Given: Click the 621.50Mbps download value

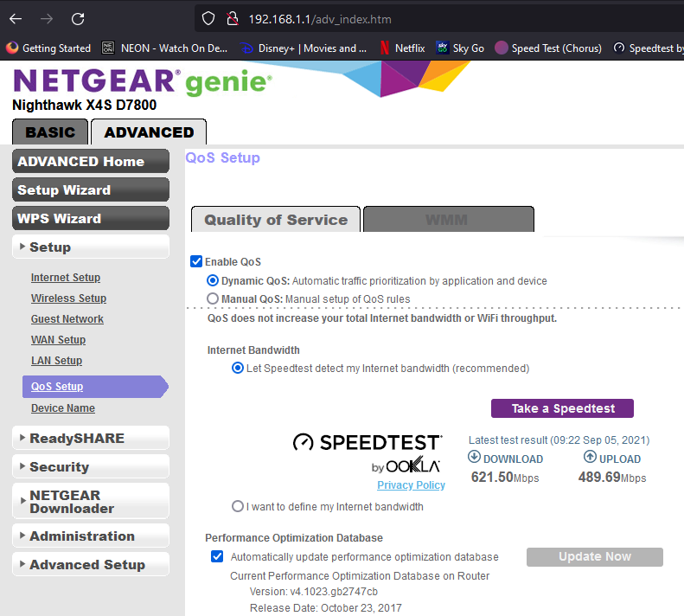Looking at the screenshot, I should (x=505, y=477).
